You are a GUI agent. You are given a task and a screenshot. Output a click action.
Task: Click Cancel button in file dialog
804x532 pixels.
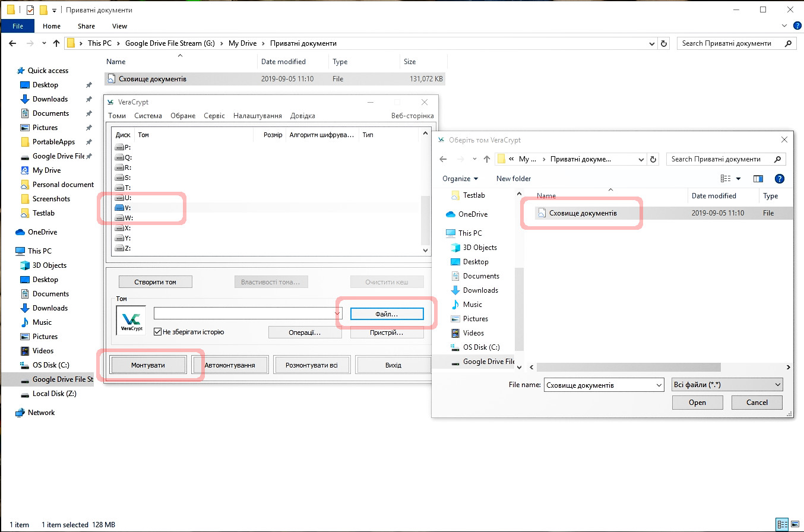click(x=757, y=403)
